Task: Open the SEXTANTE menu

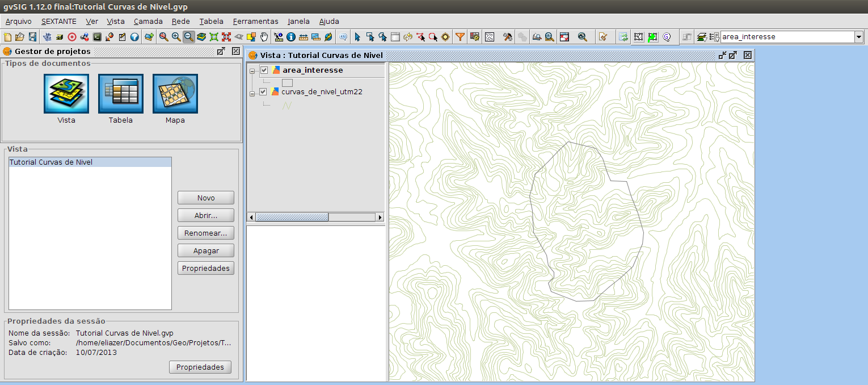Action: pyautogui.click(x=58, y=21)
